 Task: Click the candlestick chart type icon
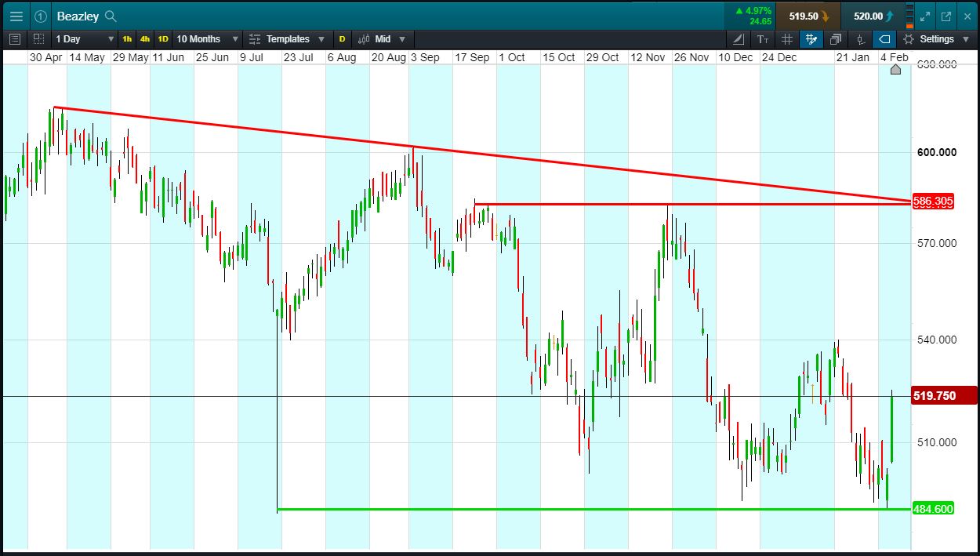364,38
